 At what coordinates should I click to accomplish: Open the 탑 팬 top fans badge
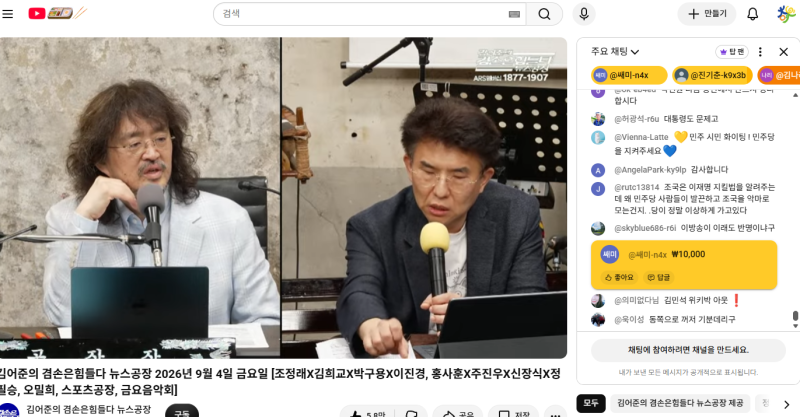pyautogui.click(x=732, y=52)
